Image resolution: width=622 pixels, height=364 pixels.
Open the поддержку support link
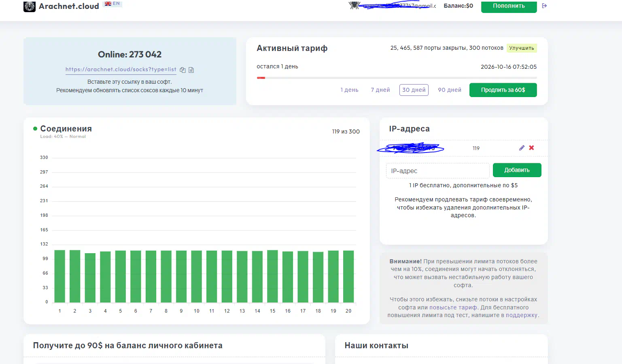[522, 315]
